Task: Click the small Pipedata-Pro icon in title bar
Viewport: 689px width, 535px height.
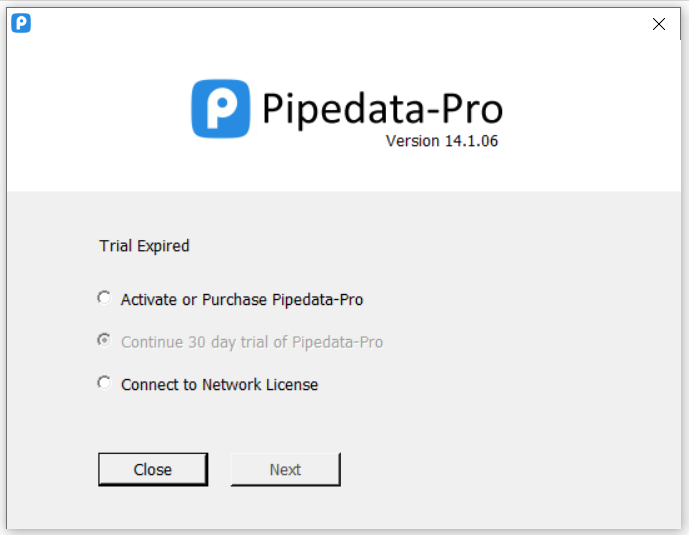Action: click(x=21, y=23)
